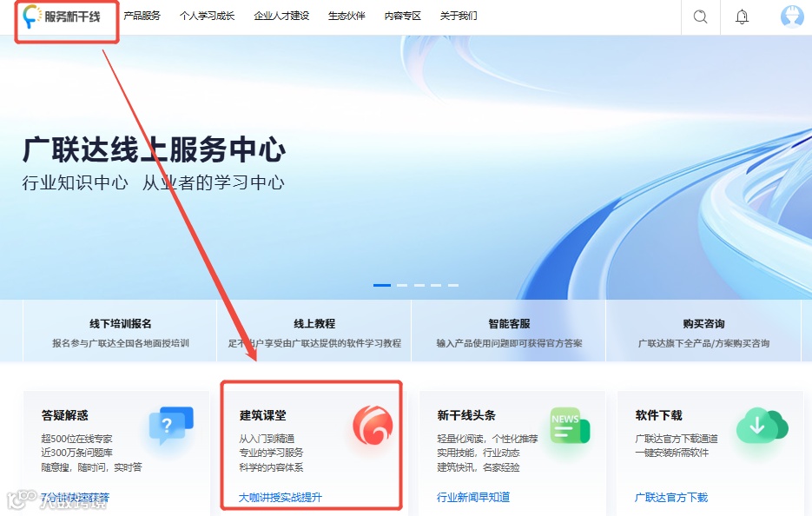Click 行业知识中心 banner subtitle
The image size is (812, 516).
click(x=75, y=182)
